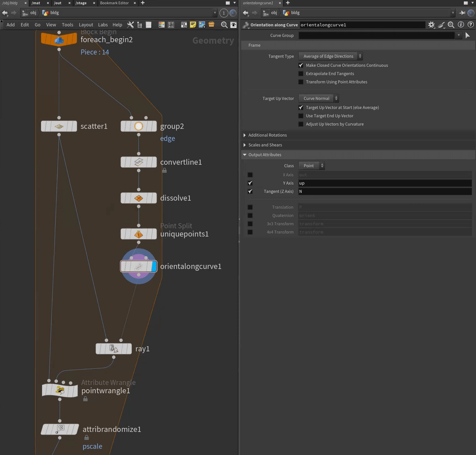The width and height of the screenshot is (476, 455).
Task: Open the Target Up Vector dropdown
Action: pyautogui.click(x=318, y=98)
